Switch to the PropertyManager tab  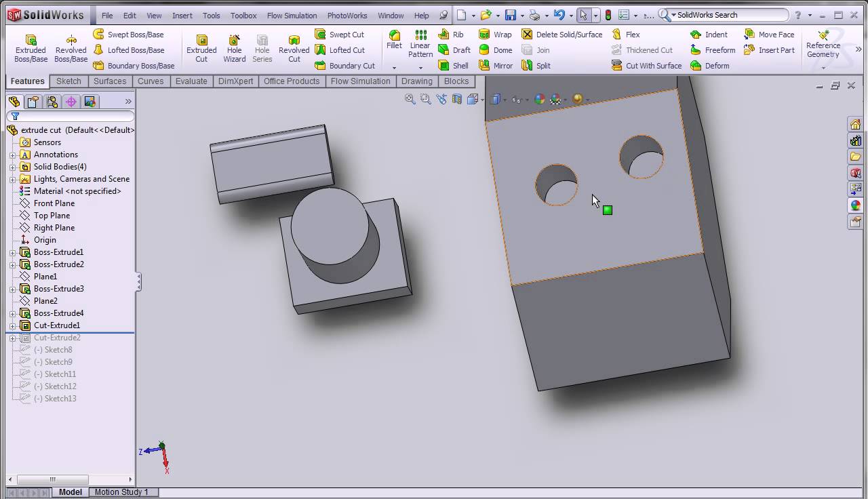click(32, 102)
